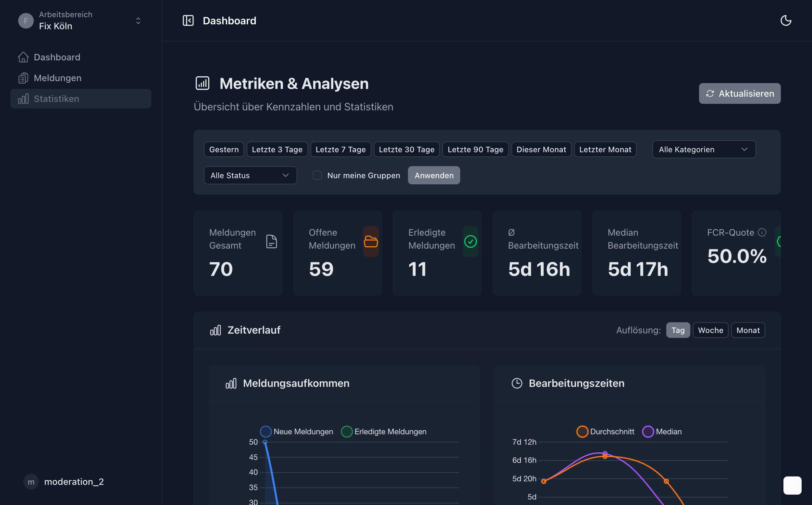This screenshot has width=812, height=505.
Task: Click the green checkmark on Erledigte Meldungen
Action: click(471, 241)
